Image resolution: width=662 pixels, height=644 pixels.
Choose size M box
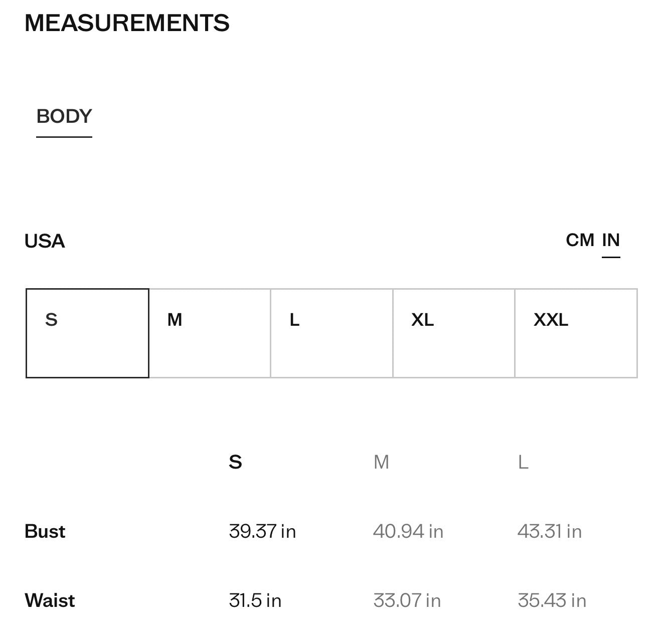[x=210, y=333]
